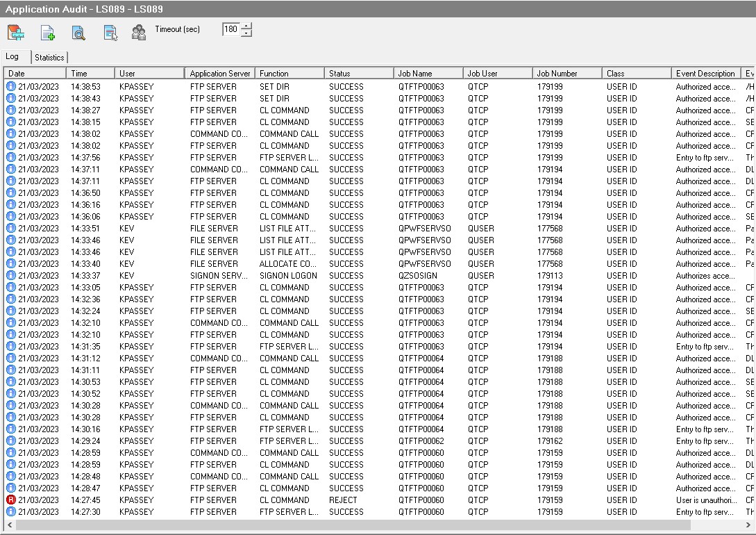
Task: Click the document magnifier search icon
Action: coord(78,33)
